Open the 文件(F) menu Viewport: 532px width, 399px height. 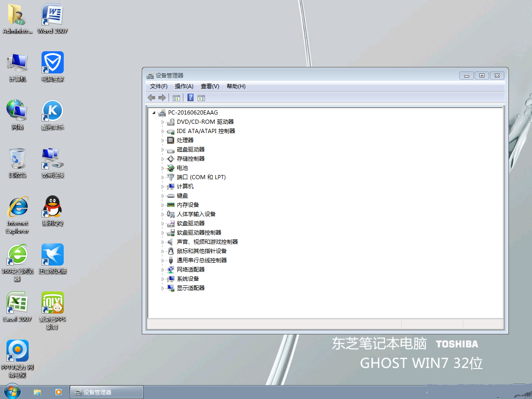pos(158,86)
